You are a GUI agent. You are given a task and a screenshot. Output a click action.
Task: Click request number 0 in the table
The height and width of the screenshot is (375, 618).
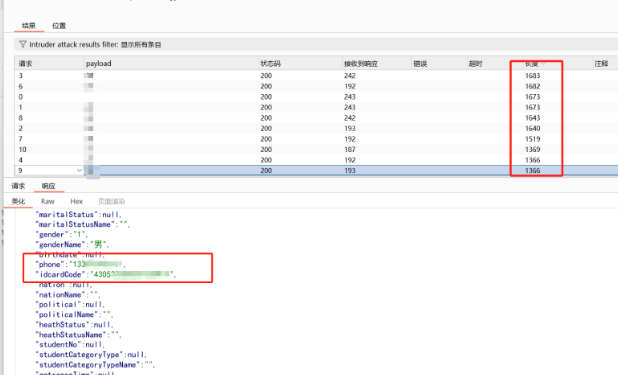click(20, 97)
